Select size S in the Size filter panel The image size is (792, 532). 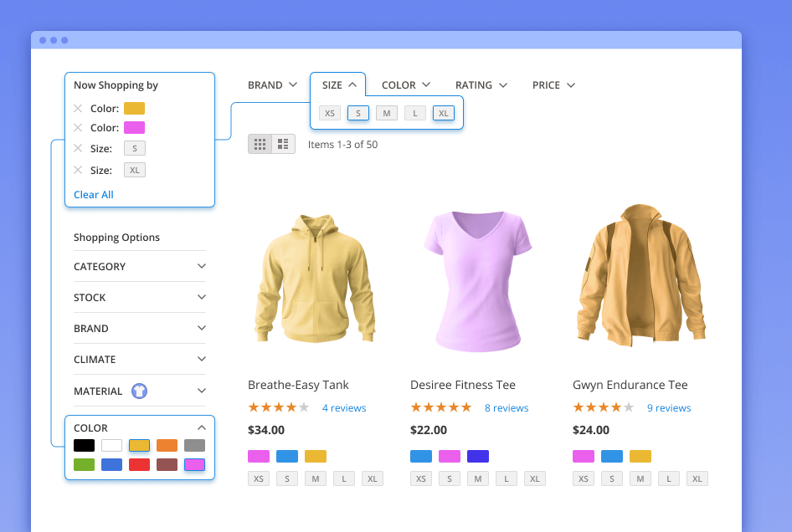[x=358, y=113]
